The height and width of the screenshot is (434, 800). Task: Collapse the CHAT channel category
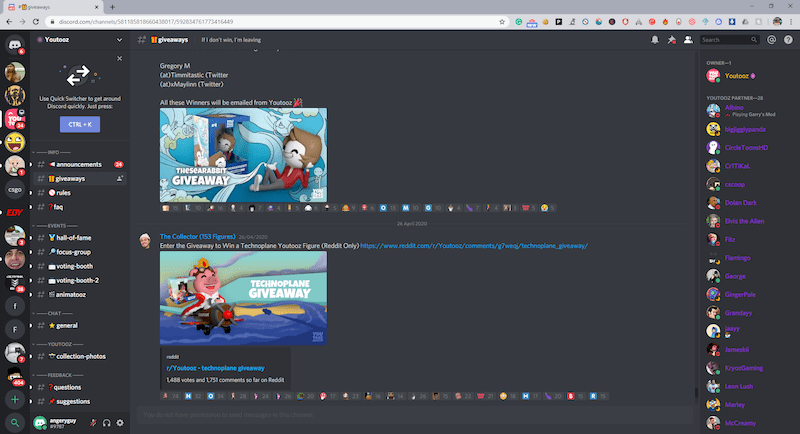tap(52, 313)
